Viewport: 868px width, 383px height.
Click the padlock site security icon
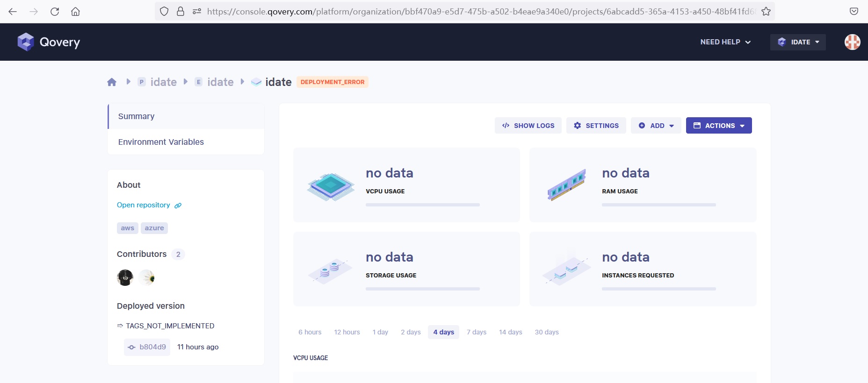181,12
